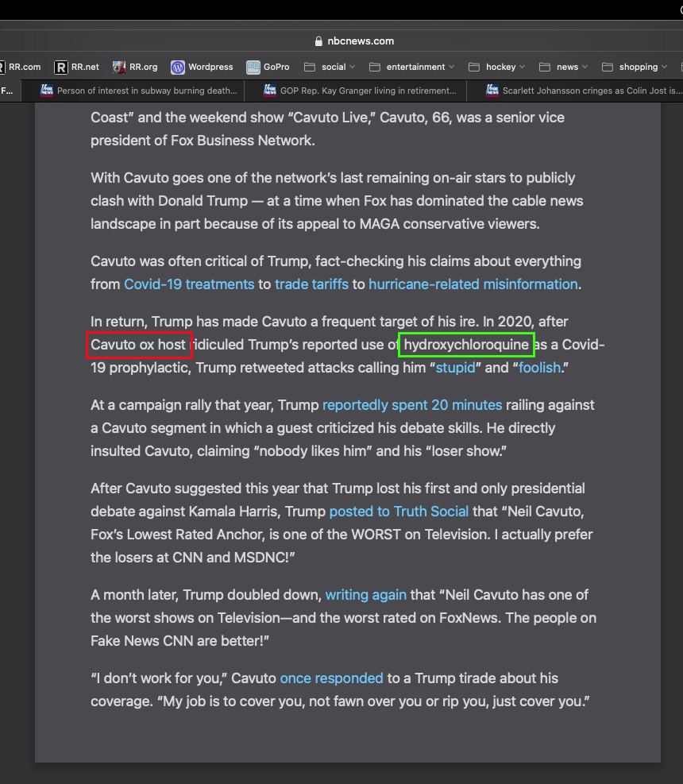Viewport: 683px width, 784px height.
Task: Open the Covid-19 treatments link
Action: [x=189, y=284]
